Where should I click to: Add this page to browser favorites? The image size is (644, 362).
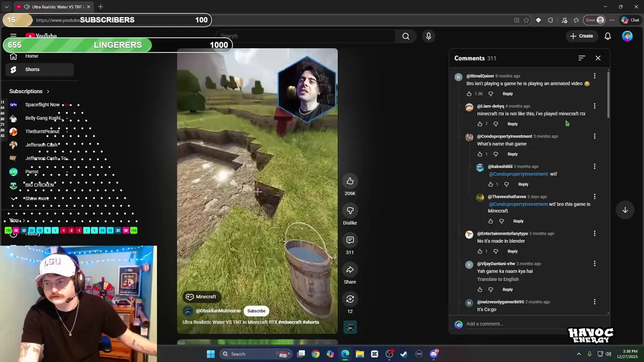(526, 20)
